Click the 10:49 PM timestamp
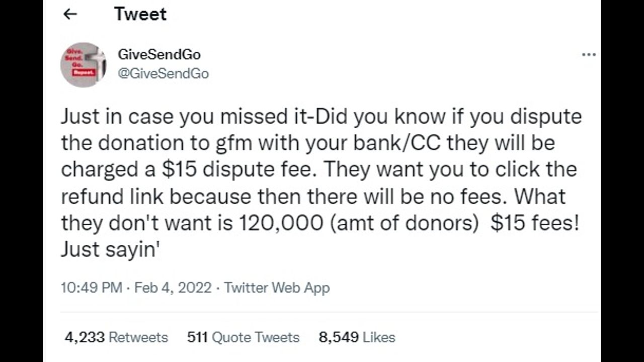Viewport: 644px width, 362px height. point(91,288)
